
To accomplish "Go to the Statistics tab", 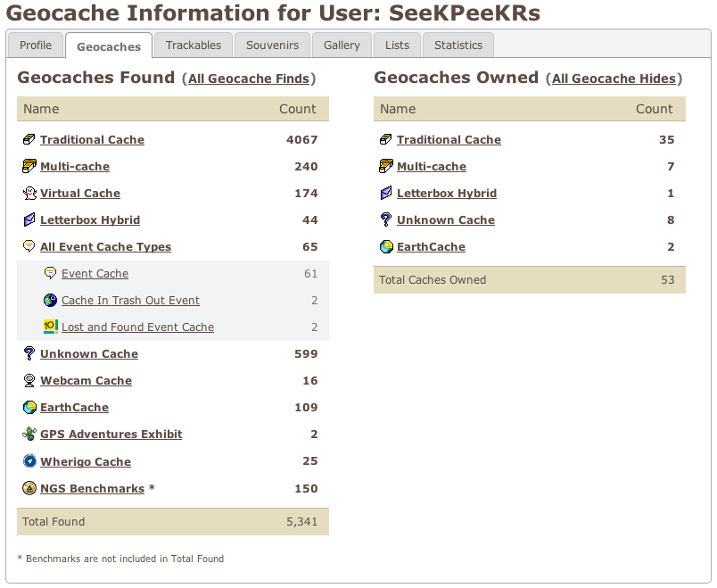I will pyautogui.click(x=458, y=46).
